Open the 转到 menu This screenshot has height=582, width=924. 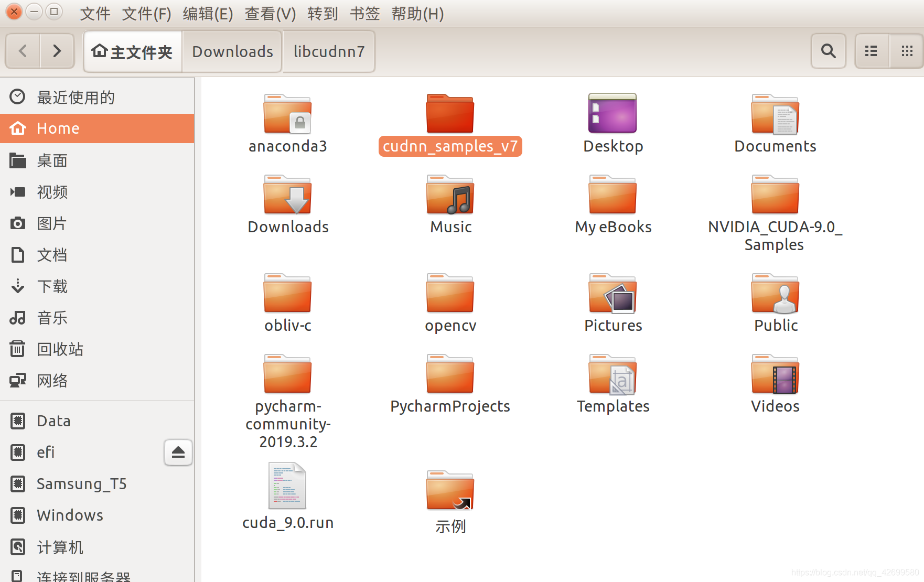(x=323, y=14)
